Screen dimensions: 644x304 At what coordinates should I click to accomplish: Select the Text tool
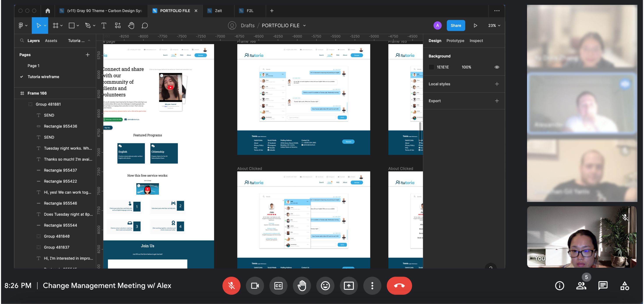[x=104, y=25]
